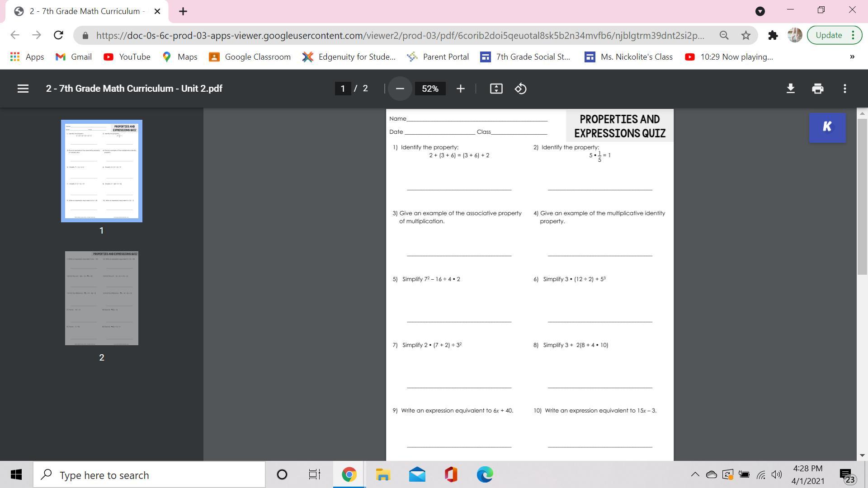Rotate the document counterclockwise
The image size is (868, 488).
pos(520,89)
